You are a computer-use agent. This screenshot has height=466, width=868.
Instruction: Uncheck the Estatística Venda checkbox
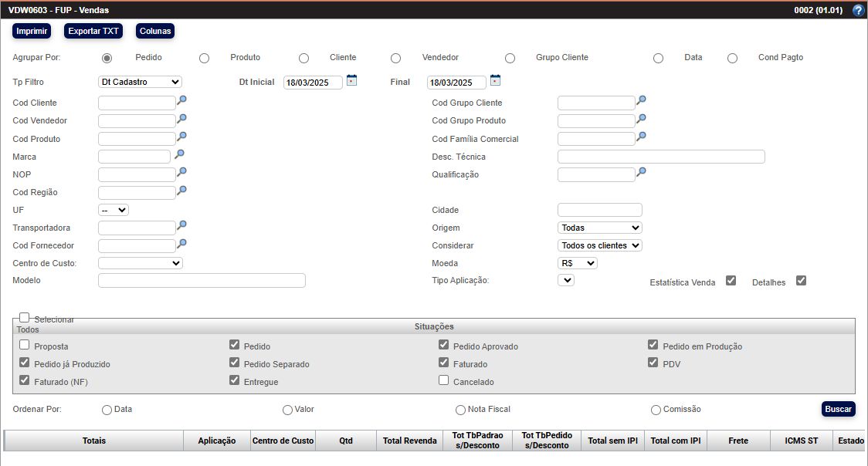click(x=731, y=281)
